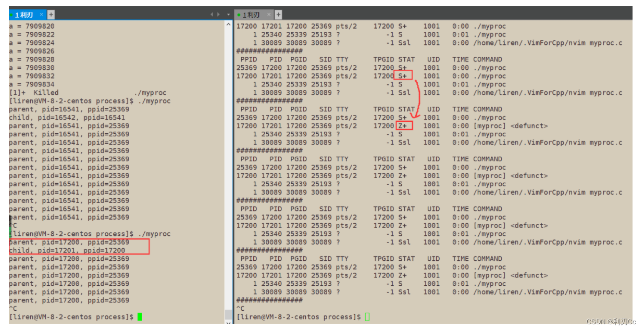This screenshot has width=644, height=330.
Task: Click line "child, pid=16542, ppid=16541"
Action: pyautogui.click(x=67, y=118)
